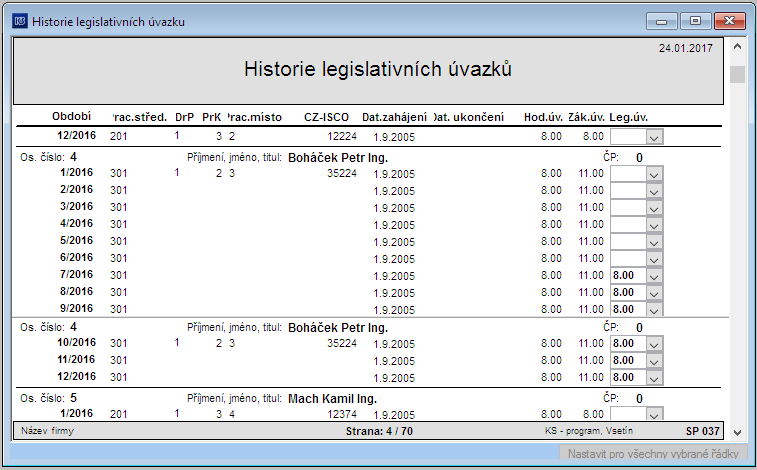Click the 'Období' column header
The height and width of the screenshot is (470, 757).
[x=71, y=116]
